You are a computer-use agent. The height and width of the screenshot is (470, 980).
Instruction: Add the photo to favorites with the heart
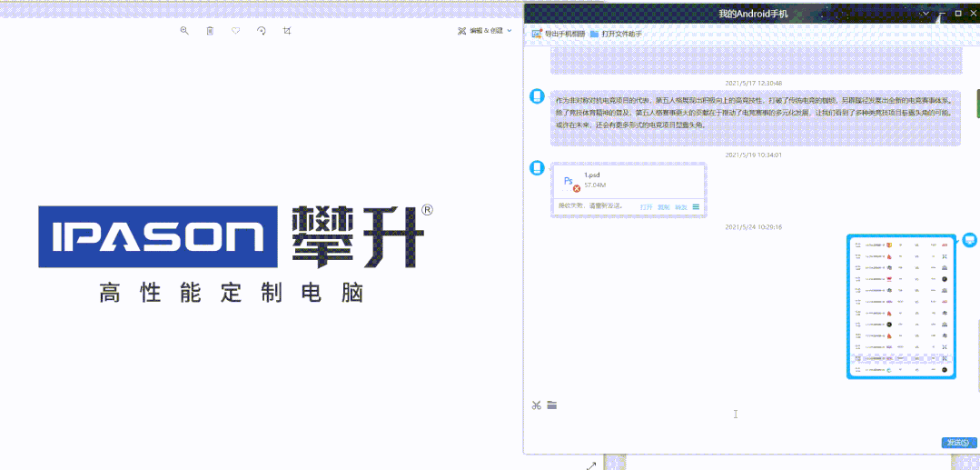coord(235,31)
